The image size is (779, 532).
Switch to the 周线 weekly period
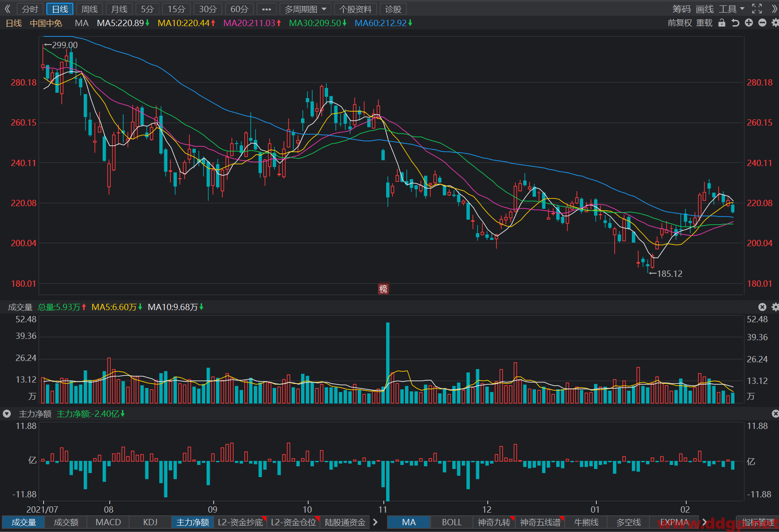(90, 9)
